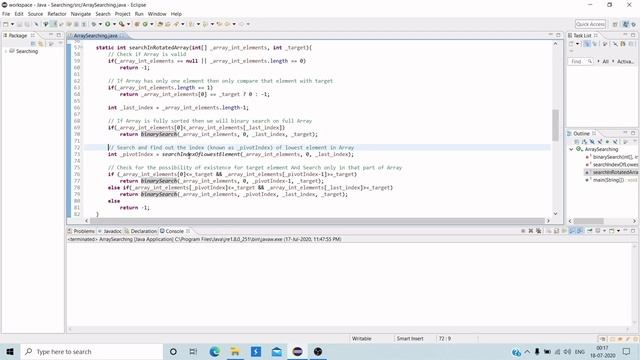This screenshot has height=360, width=640.
Task: Click the Eclipse taskbar icon
Action: coord(297,351)
